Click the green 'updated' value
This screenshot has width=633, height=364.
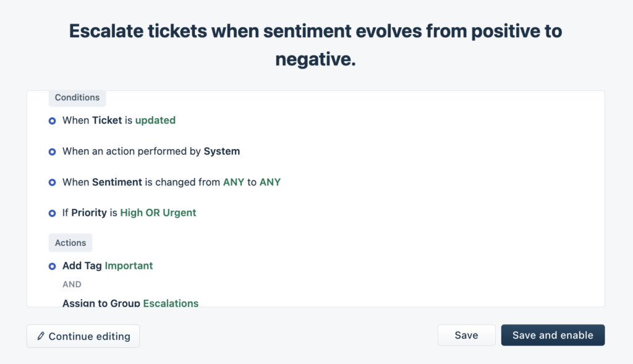155,121
